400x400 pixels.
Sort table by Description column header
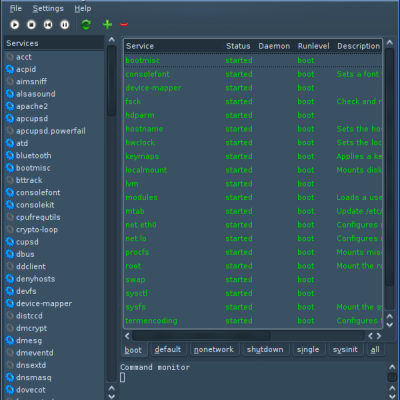click(x=358, y=46)
